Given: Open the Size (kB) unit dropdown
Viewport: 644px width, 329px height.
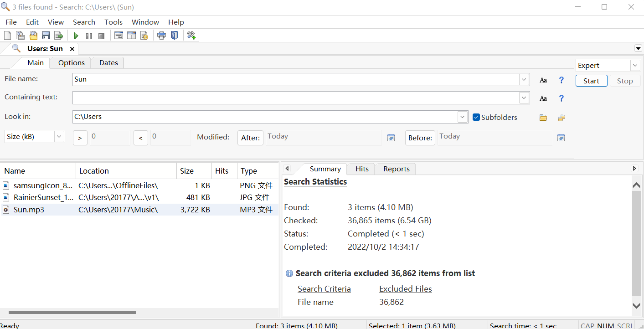Looking at the screenshot, I should coord(59,136).
